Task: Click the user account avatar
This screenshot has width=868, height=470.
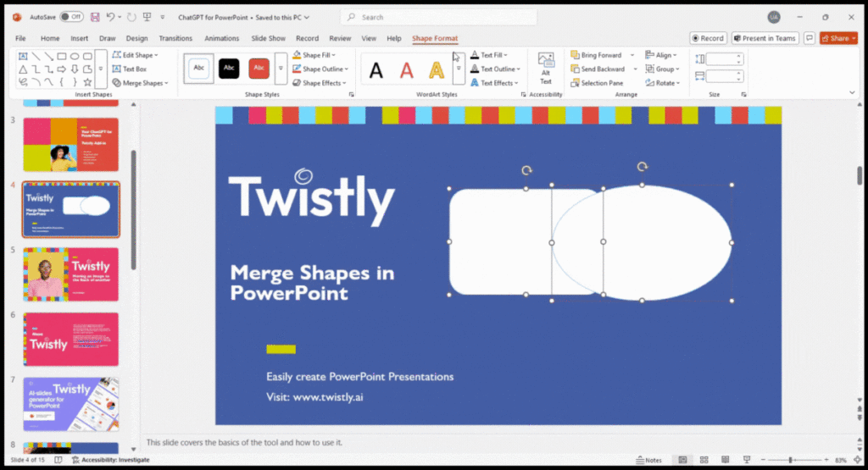Action: click(774, 17)
